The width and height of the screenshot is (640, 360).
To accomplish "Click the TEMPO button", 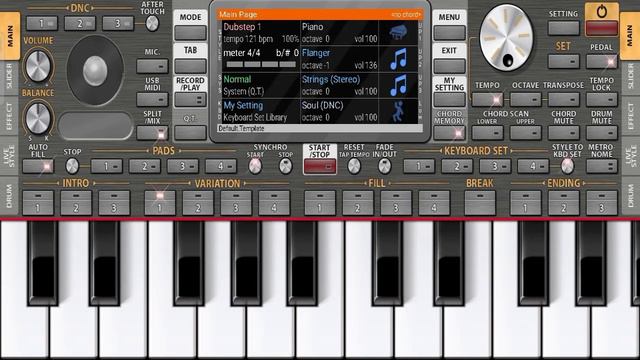I will point(487,100).
